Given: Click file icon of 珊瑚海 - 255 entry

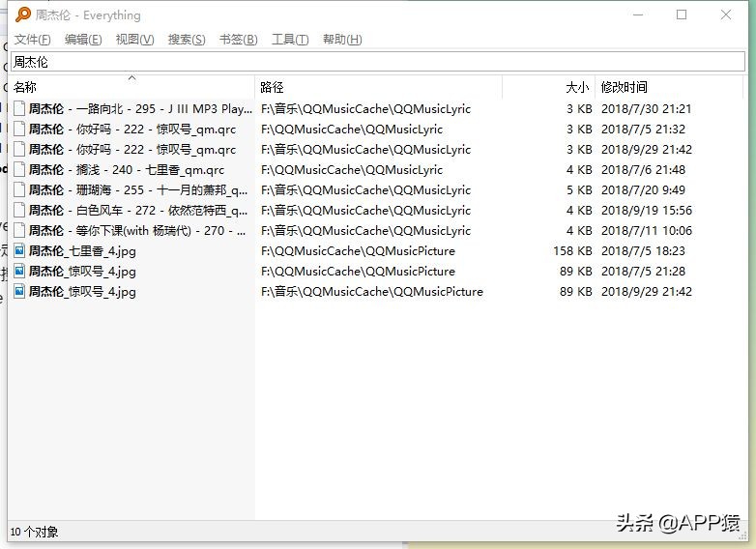Looking at the screenshot, I should [x=19, y=189].
